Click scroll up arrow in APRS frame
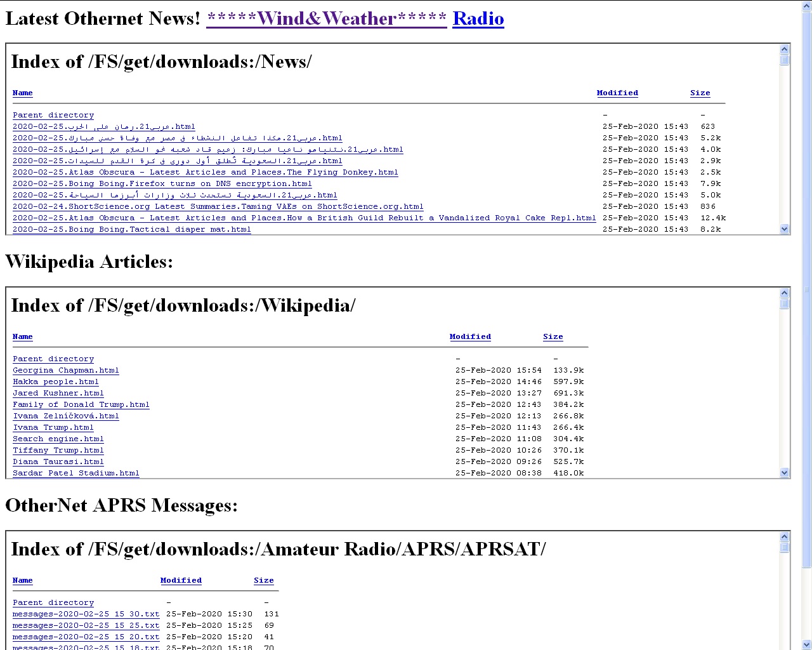Image resolution: width=812 pixels, height=650 pixels. 785,536
